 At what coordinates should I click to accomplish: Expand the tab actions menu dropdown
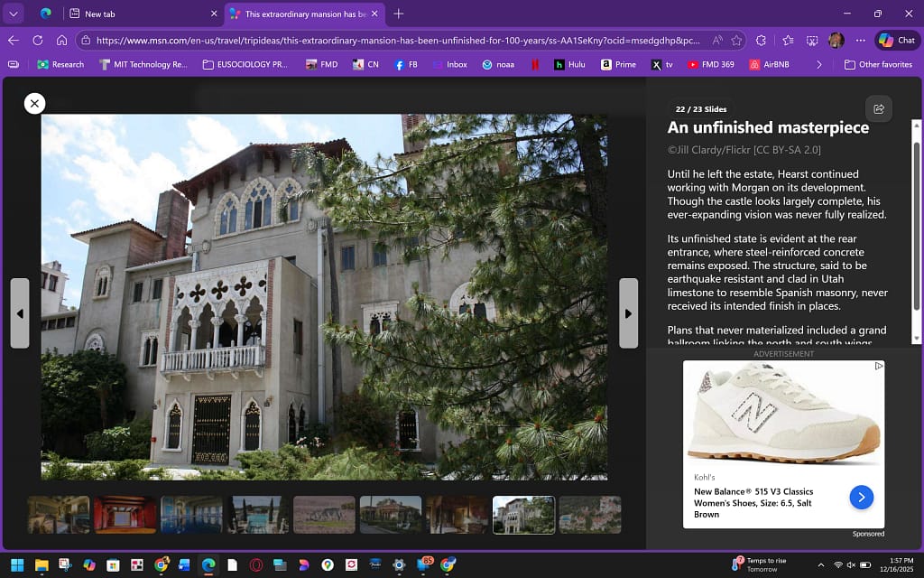pyautogui.click(x=14, y=14)
